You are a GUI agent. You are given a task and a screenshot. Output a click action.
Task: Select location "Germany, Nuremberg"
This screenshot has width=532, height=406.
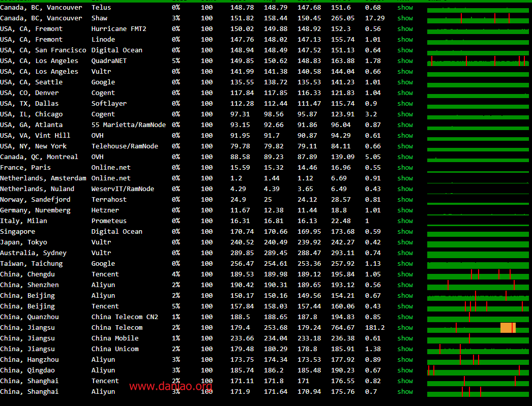click(x=35, y=210)
